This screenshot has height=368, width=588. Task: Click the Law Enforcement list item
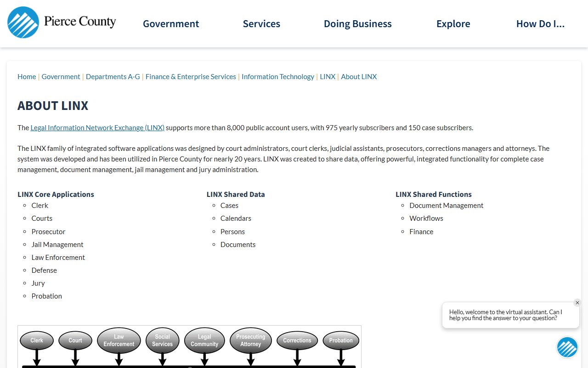point(58,258)
